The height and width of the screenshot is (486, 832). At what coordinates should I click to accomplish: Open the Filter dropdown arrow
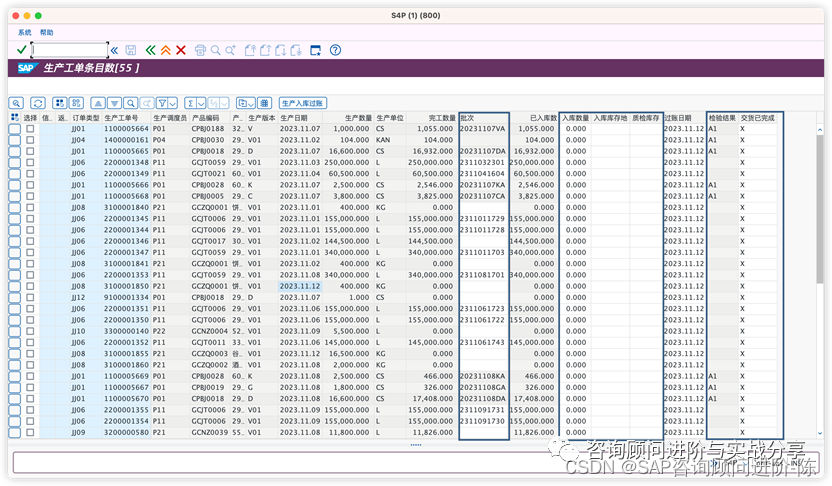(x=173, y=103)
